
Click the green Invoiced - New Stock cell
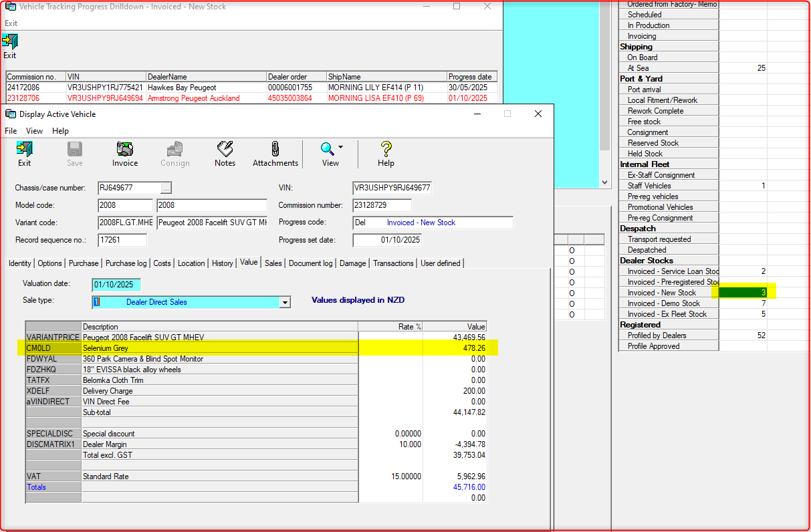pos(743,293)
